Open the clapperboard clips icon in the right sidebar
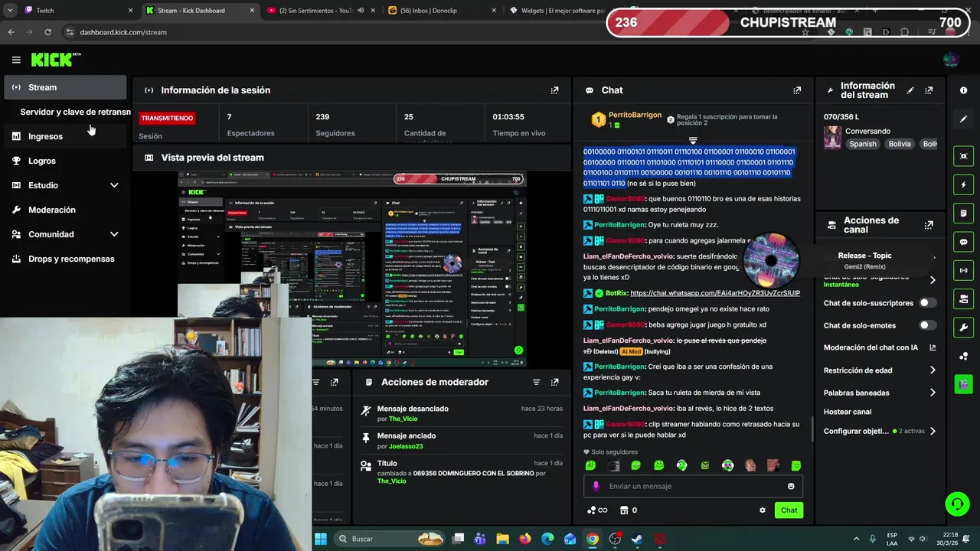The height and width of the screenshot is (551, 980). (963, 383)
